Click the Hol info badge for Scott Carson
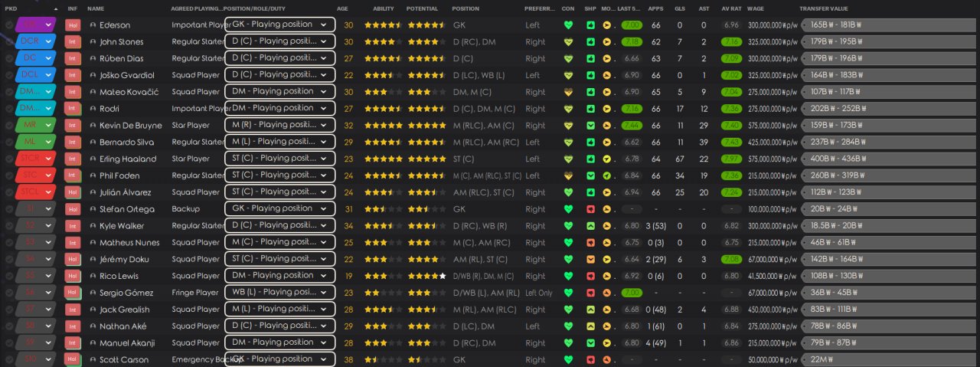 pos(73,359)
